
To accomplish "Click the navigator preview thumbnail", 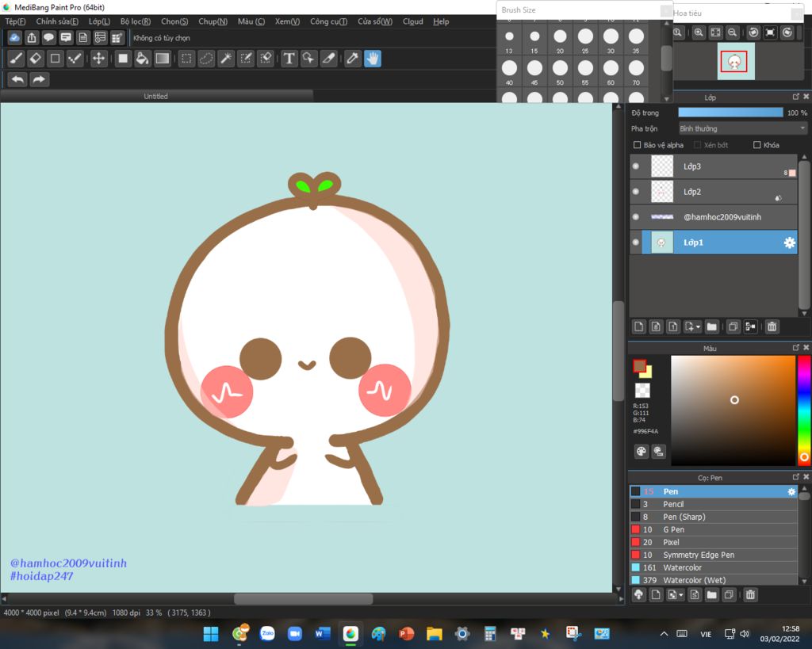I will [x=735, y=62].
